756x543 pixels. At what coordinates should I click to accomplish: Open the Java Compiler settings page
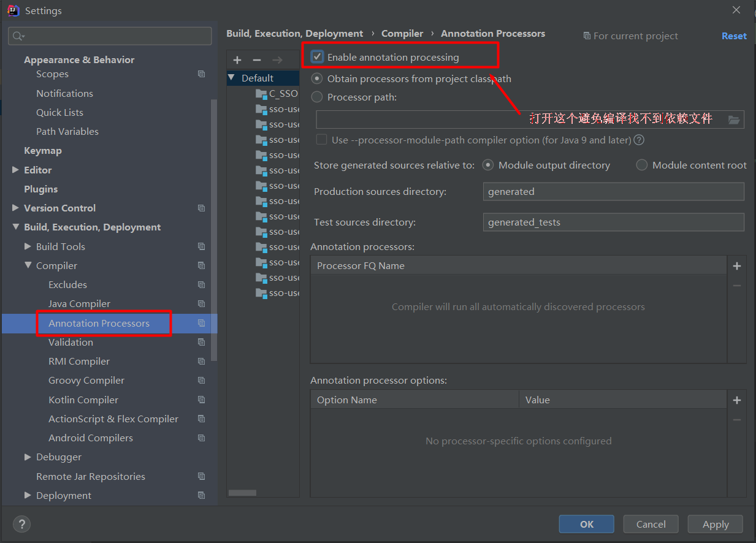pos(79,304)
